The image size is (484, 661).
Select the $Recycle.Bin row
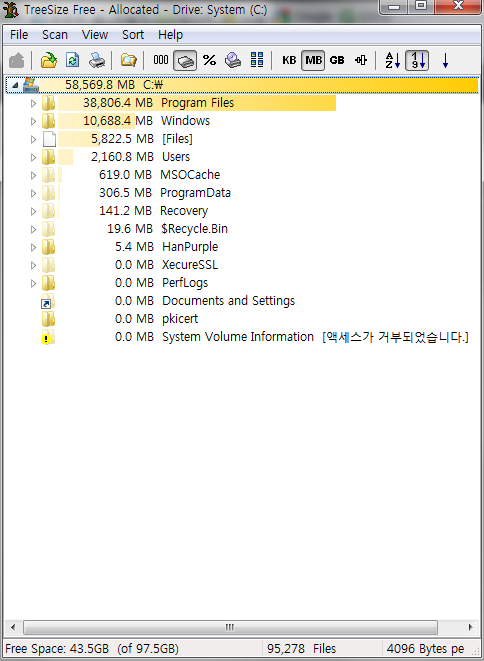242,229
